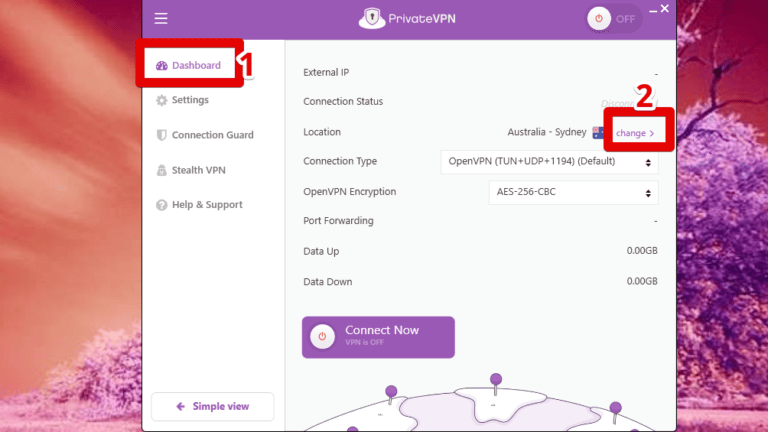Open the hamburger menu
Image resolution: width=768 pixels, height=432 pixels.
click(x=161, y=19)
